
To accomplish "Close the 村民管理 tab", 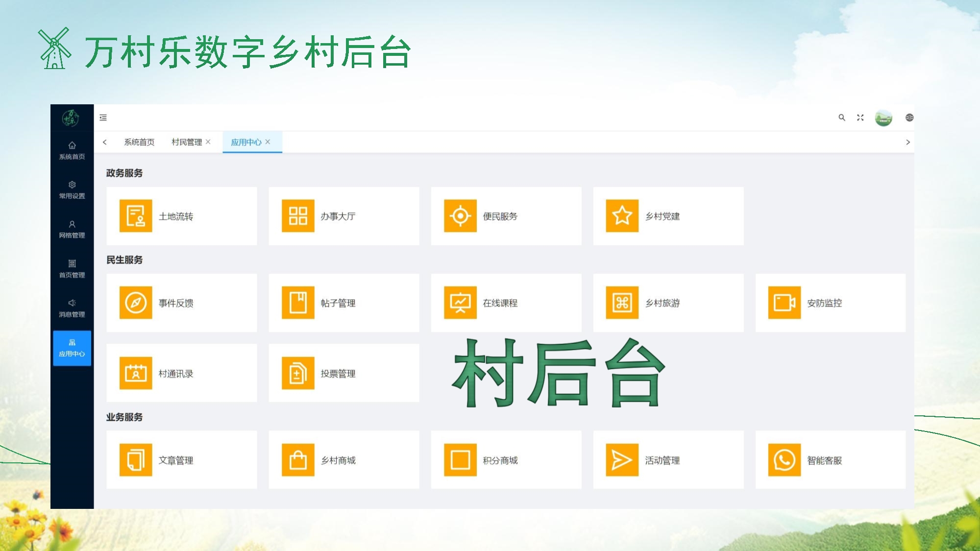I will [208, 142].
